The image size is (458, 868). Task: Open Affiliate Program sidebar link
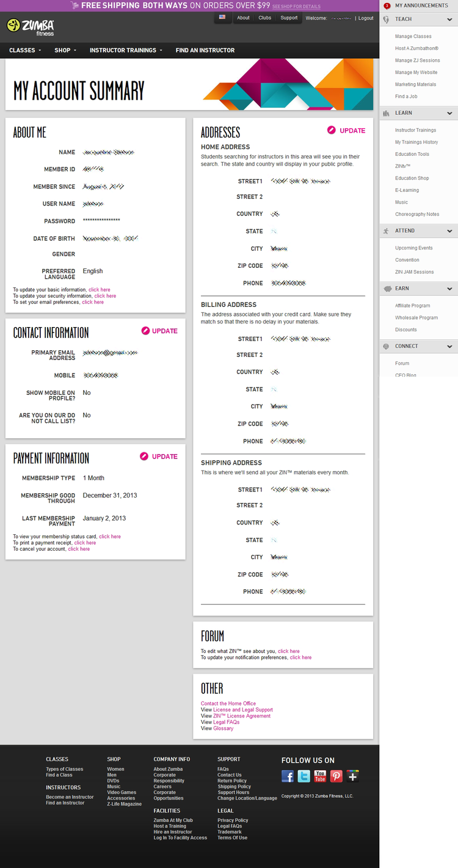[413, 306]
